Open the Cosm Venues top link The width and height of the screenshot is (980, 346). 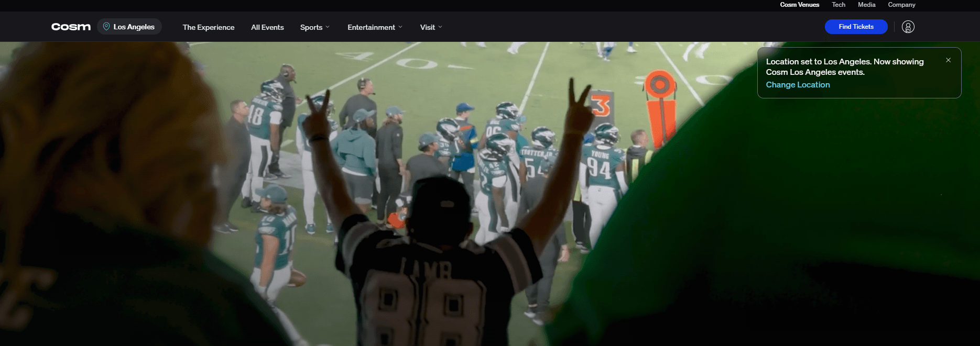799,5
